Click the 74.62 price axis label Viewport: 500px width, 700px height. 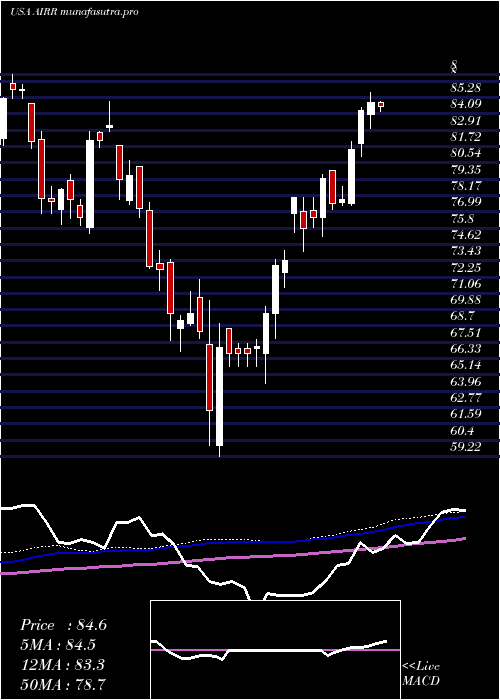pos(466,235)
